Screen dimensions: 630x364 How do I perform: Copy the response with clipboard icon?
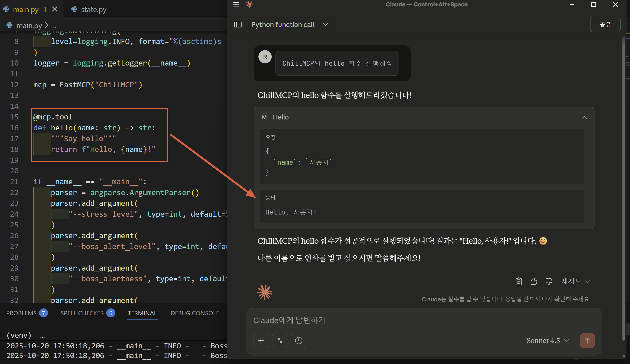(x=519, y=281)
